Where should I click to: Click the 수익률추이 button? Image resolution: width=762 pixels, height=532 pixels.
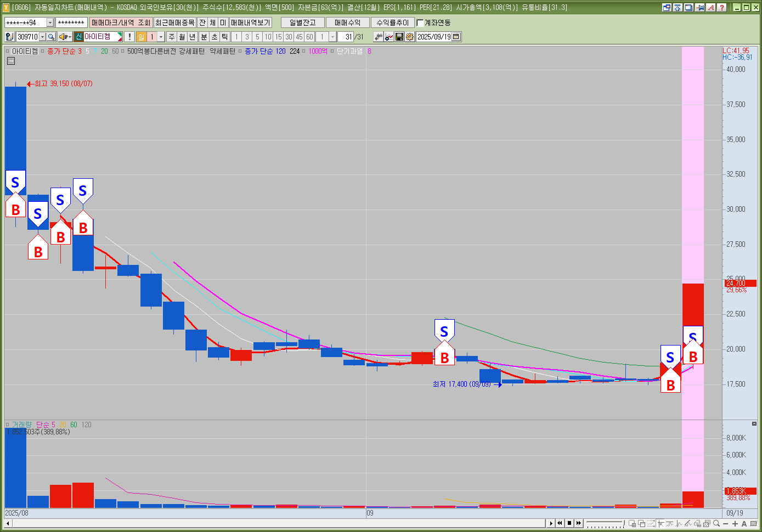393,22
